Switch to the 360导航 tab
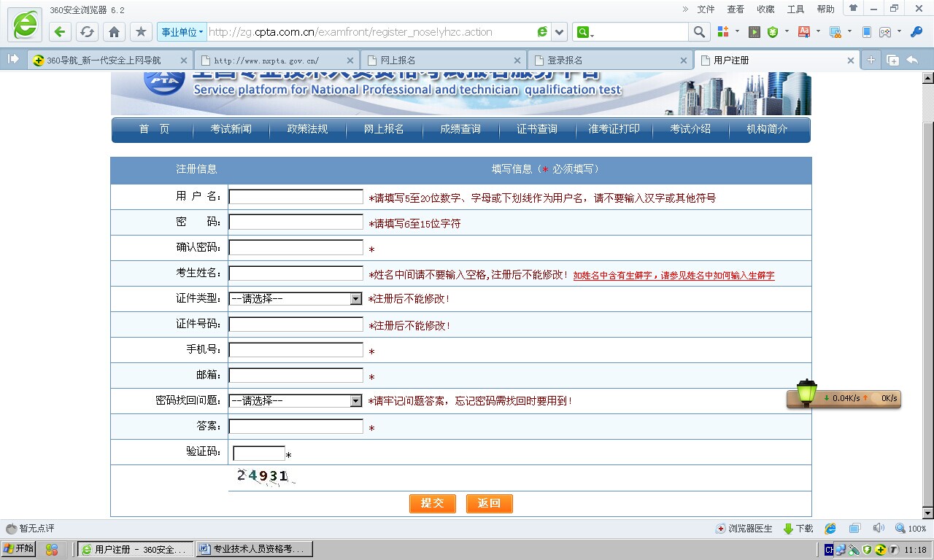The height and width of the screenshot is (560, 934). (109, 61)
